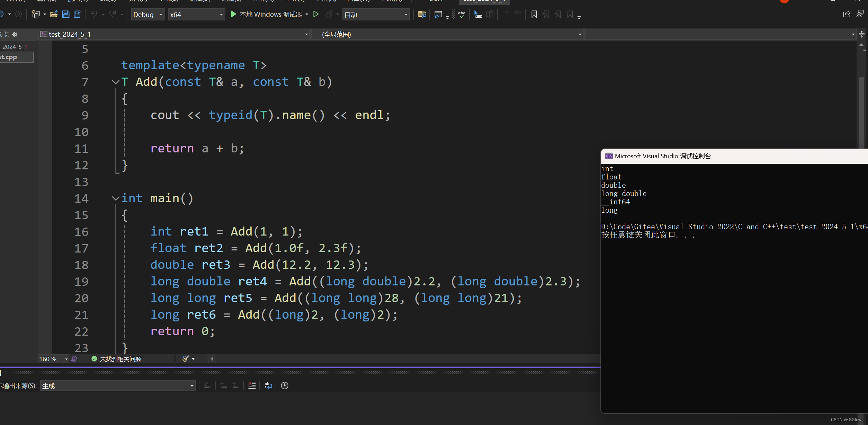Image resolution: width=868 pixels, height=425 pixels.
Task: Click the code cleanup broom icon
Action: click(x=186, y=359)
